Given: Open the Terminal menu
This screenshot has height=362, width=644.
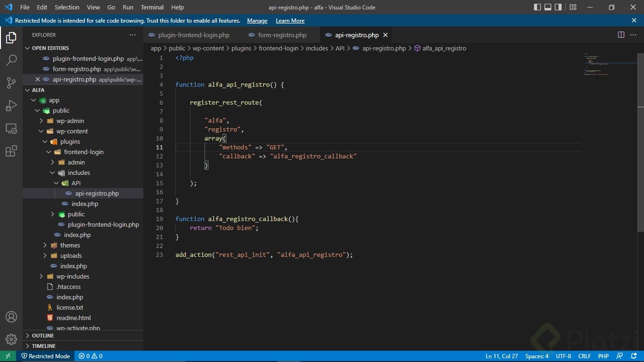Looking at the screenshot, I should click(152, 7).
